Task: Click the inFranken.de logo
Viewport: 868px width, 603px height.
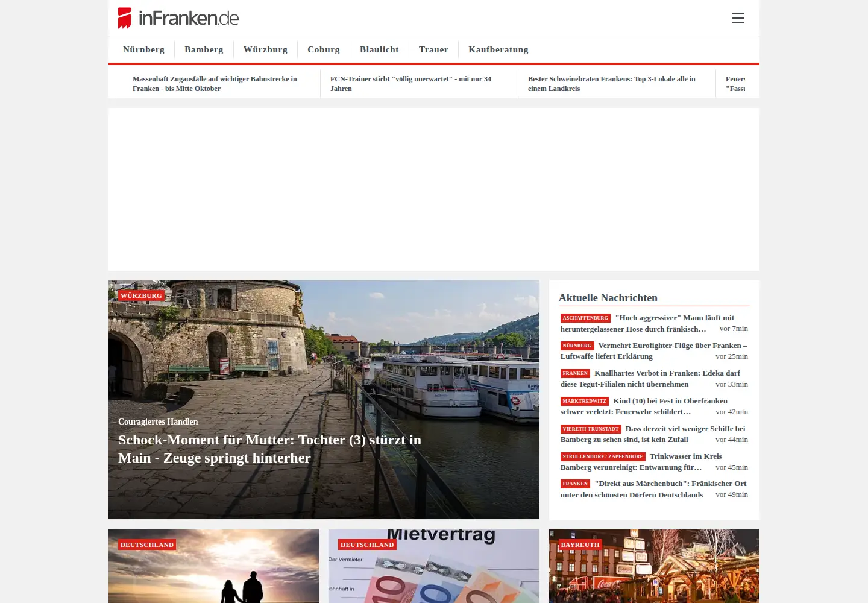Action: point(178,18)
